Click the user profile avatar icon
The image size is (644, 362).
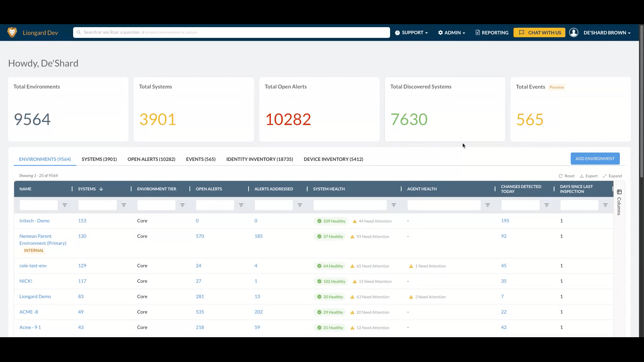(x=574, y=33)
